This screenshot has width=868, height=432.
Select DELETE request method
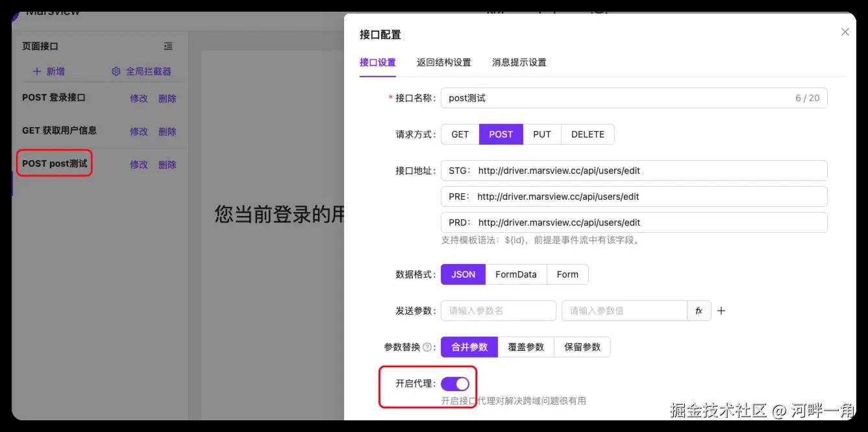click(x=588, y=134)
